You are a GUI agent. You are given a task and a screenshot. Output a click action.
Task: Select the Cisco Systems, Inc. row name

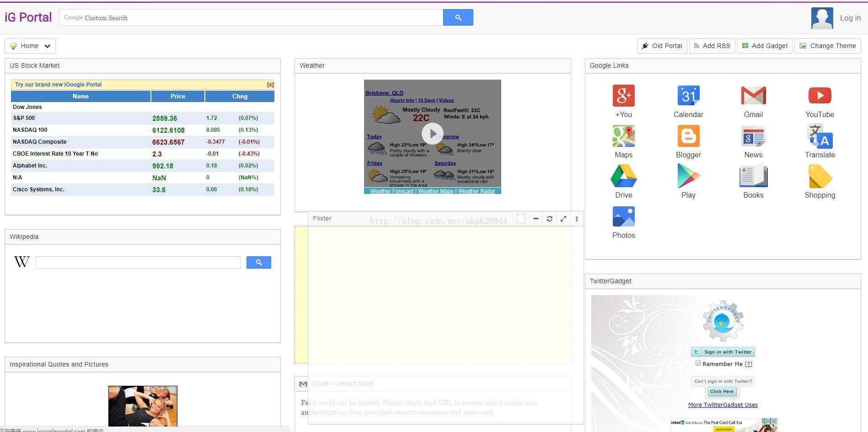point(38,189)
